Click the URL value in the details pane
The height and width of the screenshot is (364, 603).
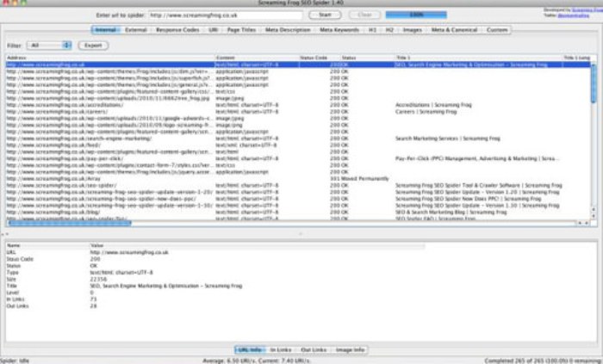point(129,252)
